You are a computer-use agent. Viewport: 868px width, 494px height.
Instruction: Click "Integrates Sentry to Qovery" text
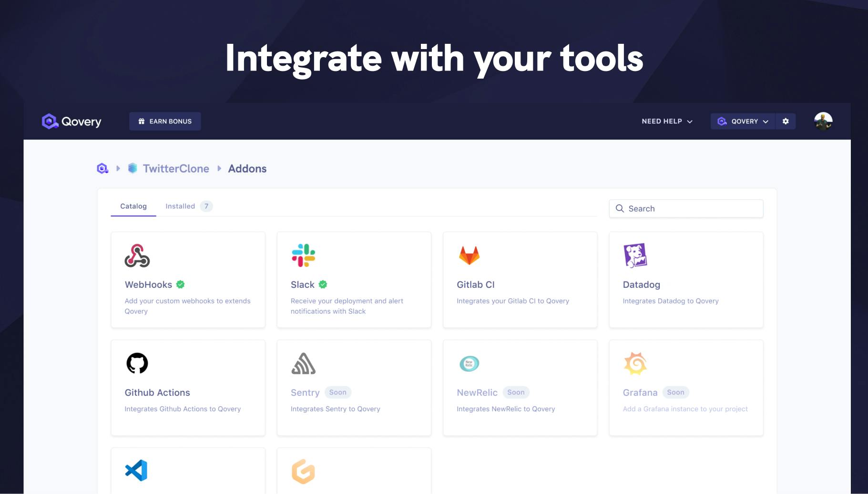[x=336, y=409]
